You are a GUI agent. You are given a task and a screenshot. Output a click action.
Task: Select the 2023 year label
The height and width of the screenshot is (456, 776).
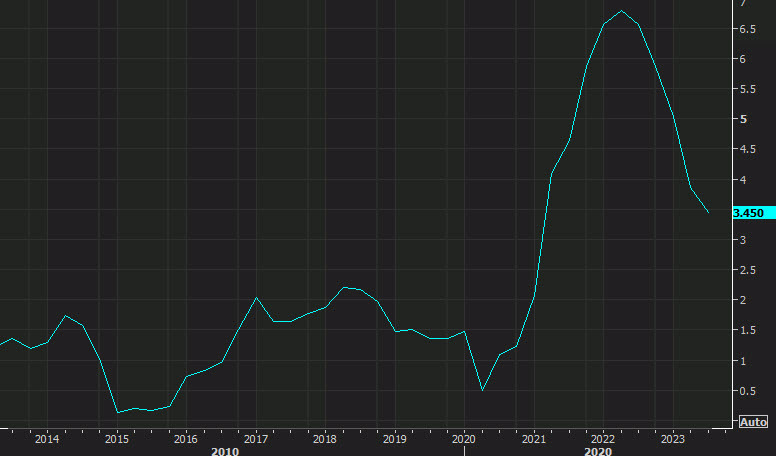point(673,439)
